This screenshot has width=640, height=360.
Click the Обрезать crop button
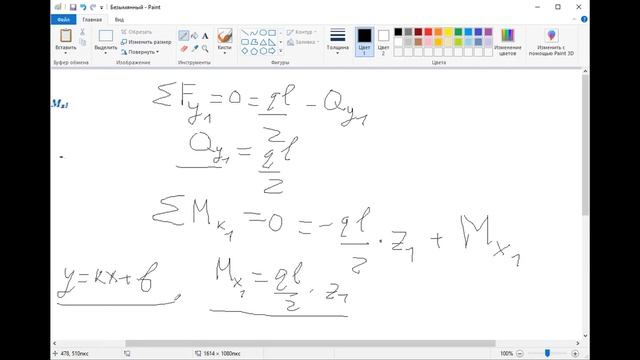coord(136,32)
